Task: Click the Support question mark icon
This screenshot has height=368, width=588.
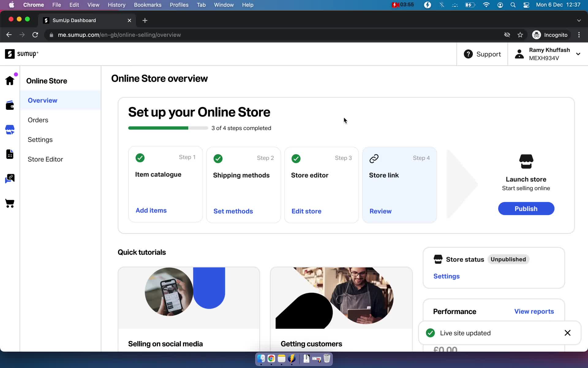Action: pos(468,54)
